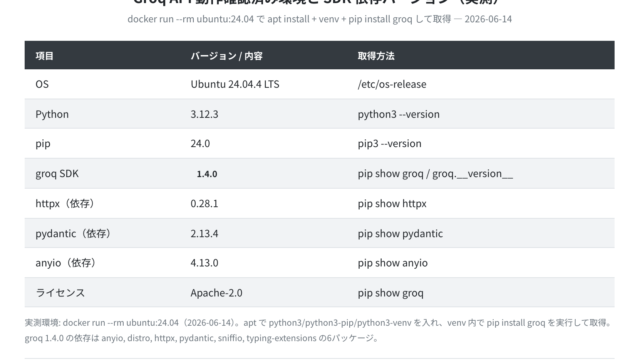Viewport: 640px width, 360px height.
Task: Click the '取得方法' column header
Action: click(x=376, y=56)
